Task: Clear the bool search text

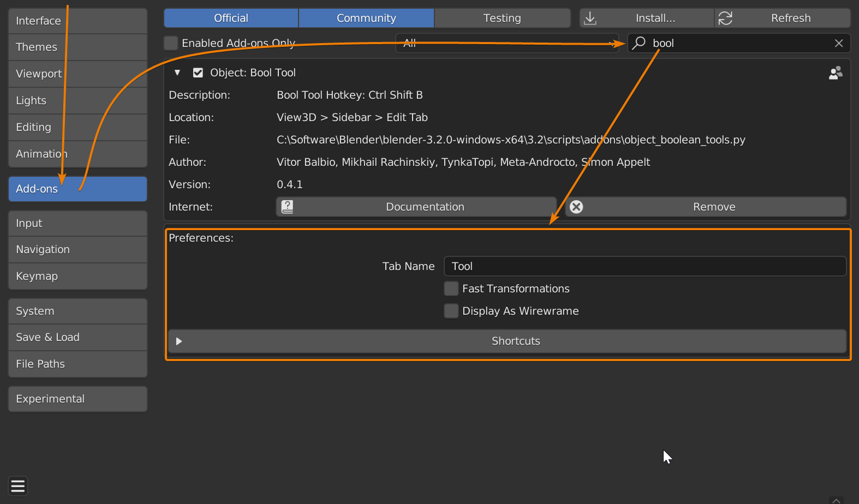Action: [839, 43]
